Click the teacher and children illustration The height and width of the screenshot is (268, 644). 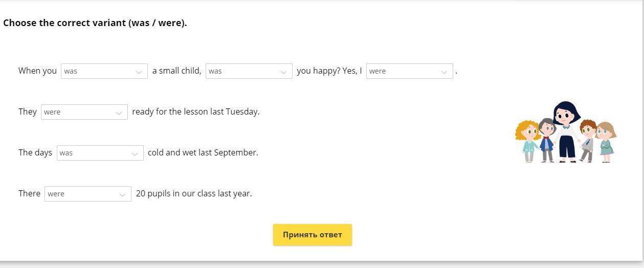[566, 132]
